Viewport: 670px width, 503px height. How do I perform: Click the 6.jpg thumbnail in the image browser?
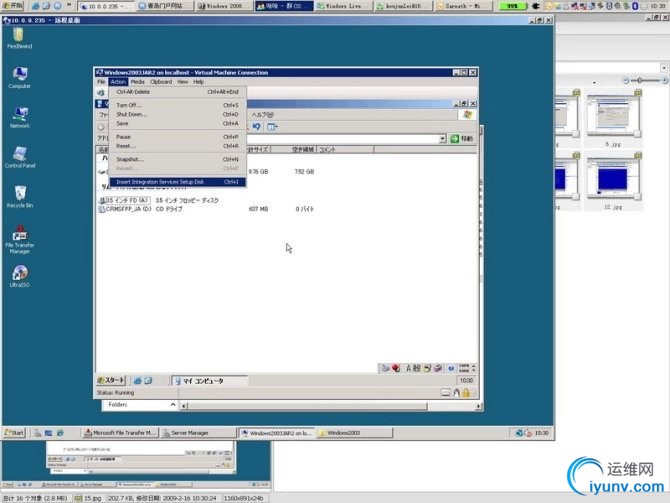[x=613, y=115]
